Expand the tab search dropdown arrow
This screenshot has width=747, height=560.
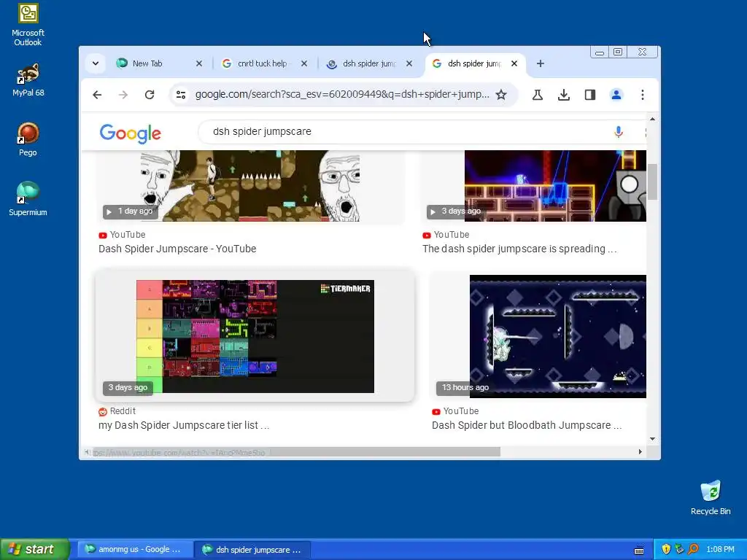tap(96, 63)
